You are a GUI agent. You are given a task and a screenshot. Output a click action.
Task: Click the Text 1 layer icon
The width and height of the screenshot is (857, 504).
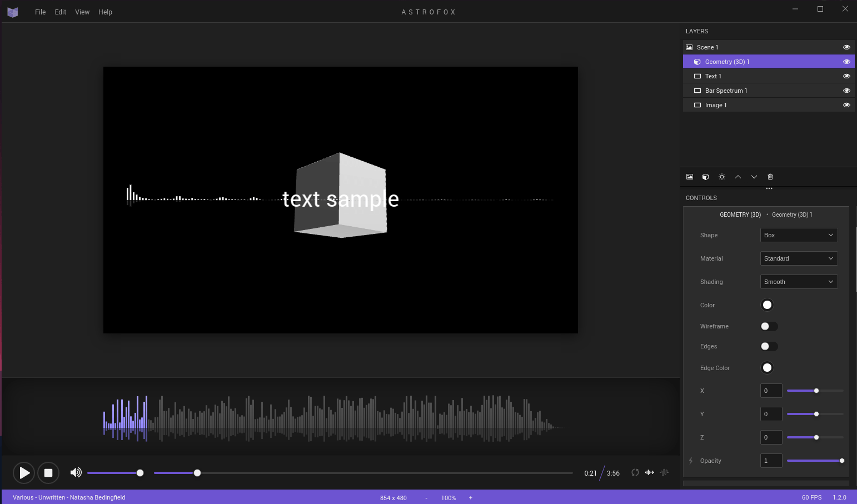[x=697, y=76]
